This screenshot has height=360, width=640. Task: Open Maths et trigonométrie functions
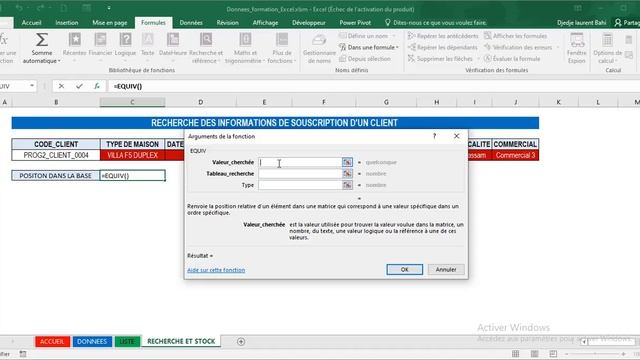[x=245, y=48]
